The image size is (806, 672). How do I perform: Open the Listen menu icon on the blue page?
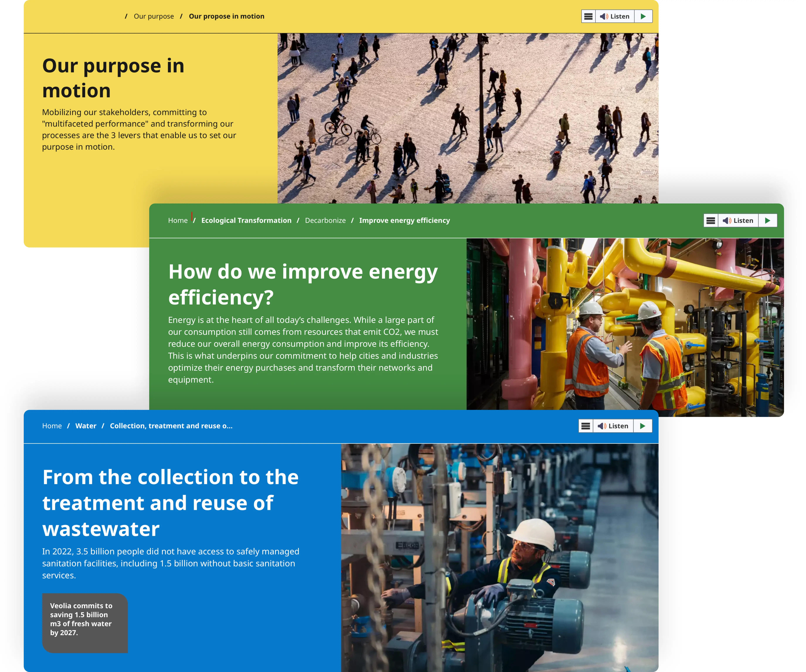point(586,426)
